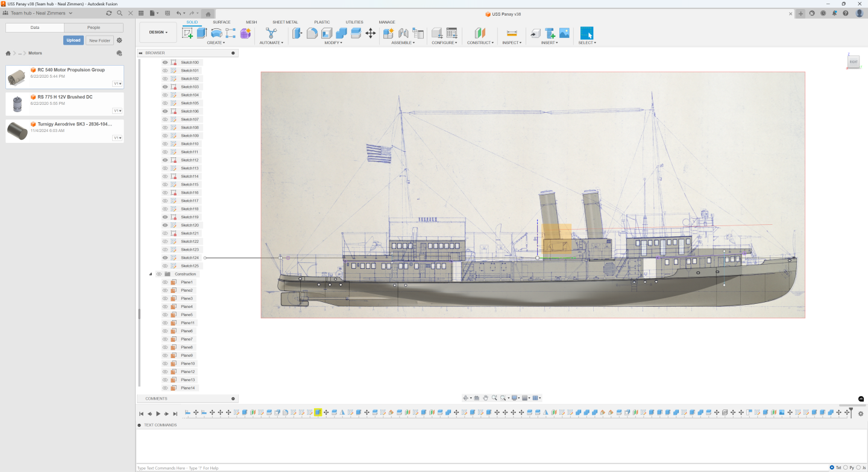The height and width of the screenshot is (472, 868).
Task: Toggle visibility of Sketch124
Action: pyautogui.click(x=165, y=257)
